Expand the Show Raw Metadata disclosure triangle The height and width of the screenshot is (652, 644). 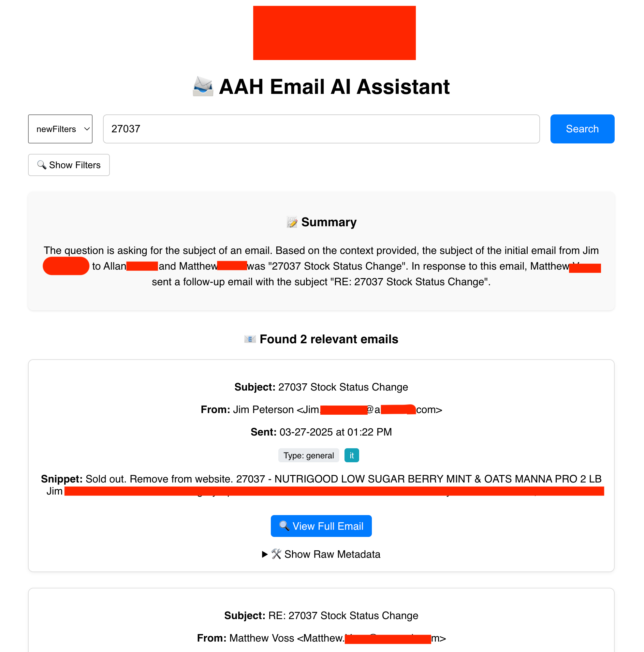point(265,554)
